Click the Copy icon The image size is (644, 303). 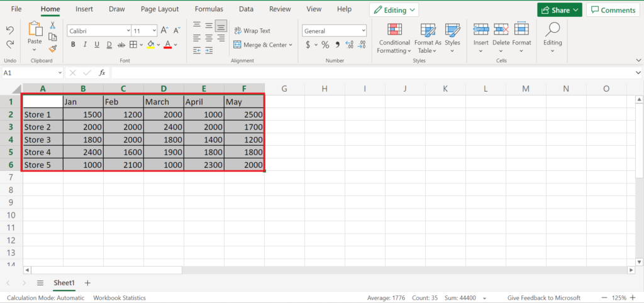click(53, 37)
